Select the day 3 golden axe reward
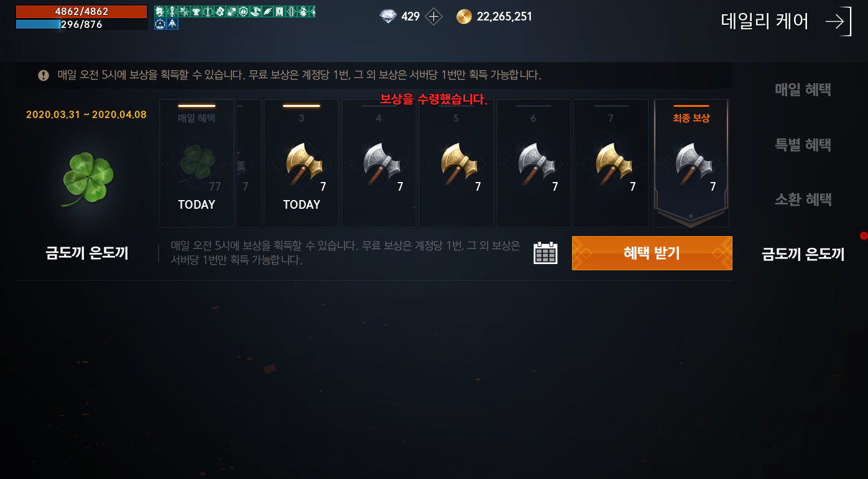The image size is (868, 479). [x=302, y=163]
